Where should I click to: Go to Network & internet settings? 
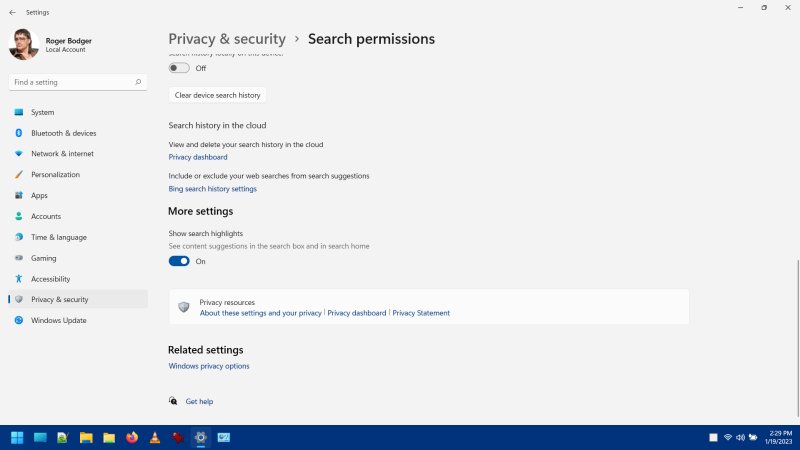point(62,154)
